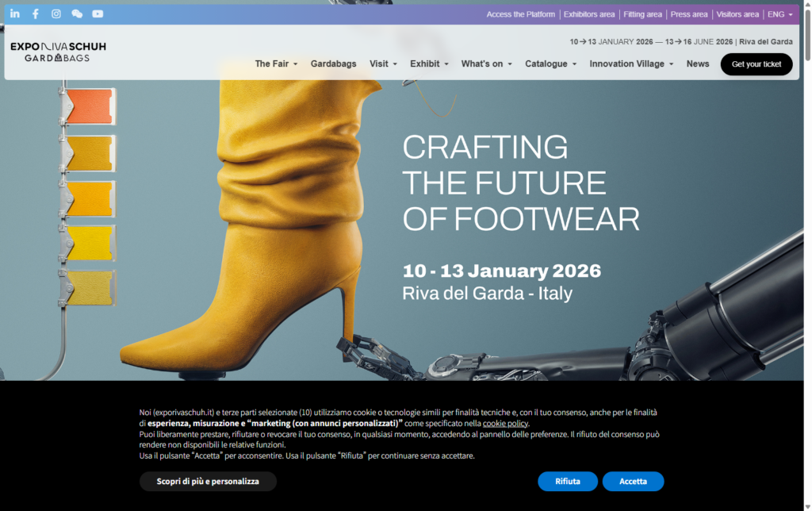
Task: Open the WeChat social icon
Action: [x=77, y=13]
